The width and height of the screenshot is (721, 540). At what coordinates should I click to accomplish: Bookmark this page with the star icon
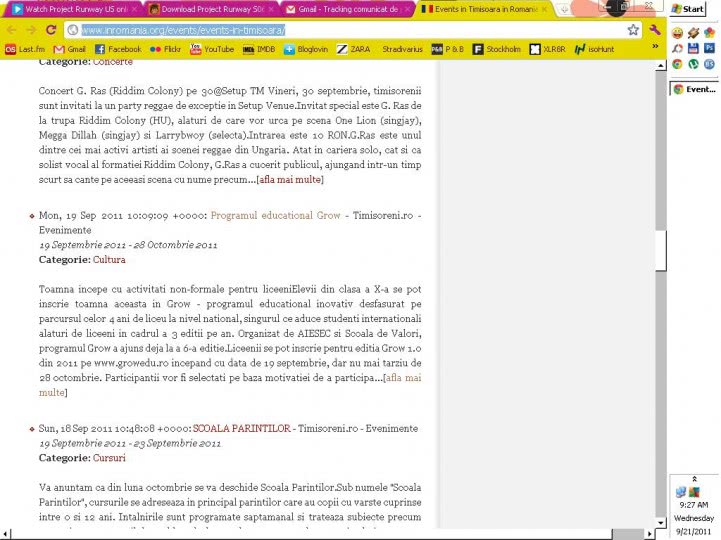point(633,30)
